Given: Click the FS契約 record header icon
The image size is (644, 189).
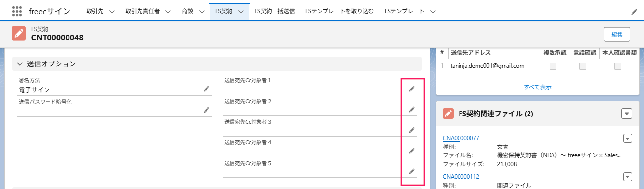Looking at the screenshot, I should (19, 34).
